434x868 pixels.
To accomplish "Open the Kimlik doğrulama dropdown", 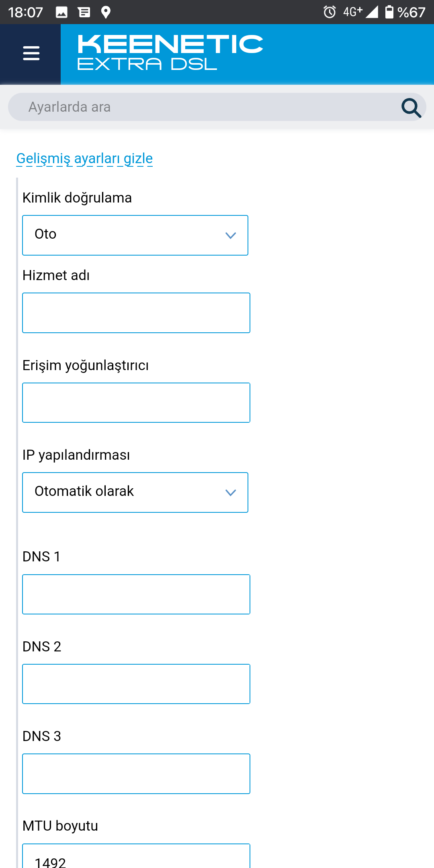I will (135, 235).
